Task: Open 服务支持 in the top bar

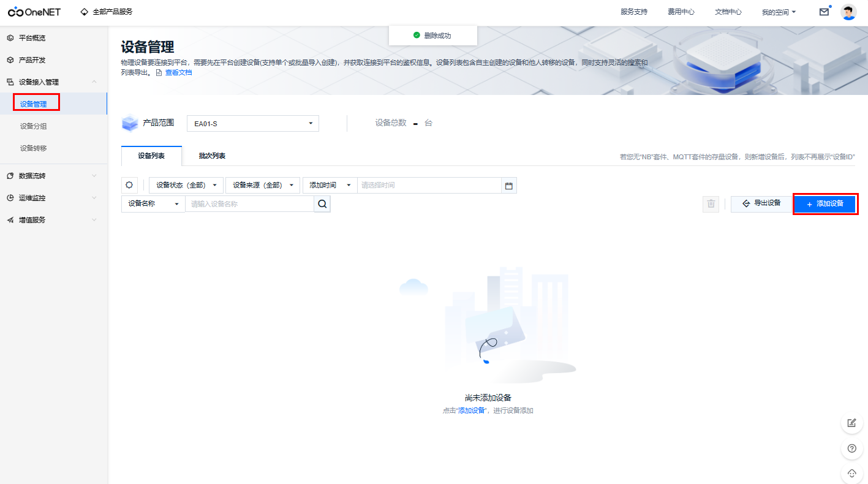Action: [x=633, y=12]
